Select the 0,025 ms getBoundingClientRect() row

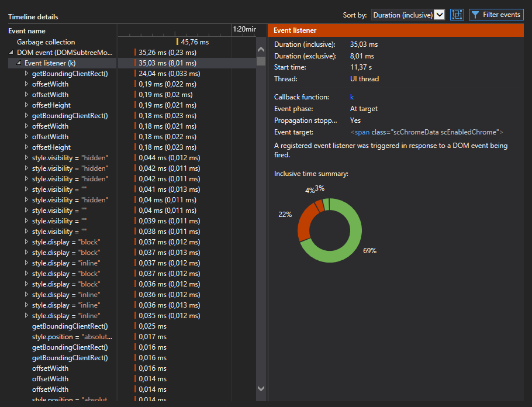click(132, 326)
